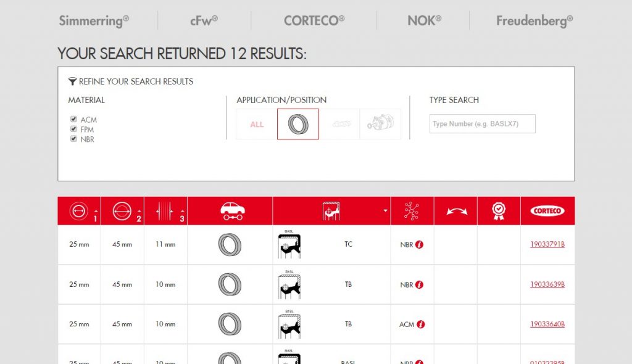Open part number link 19033791B

[x=547, y=244]
